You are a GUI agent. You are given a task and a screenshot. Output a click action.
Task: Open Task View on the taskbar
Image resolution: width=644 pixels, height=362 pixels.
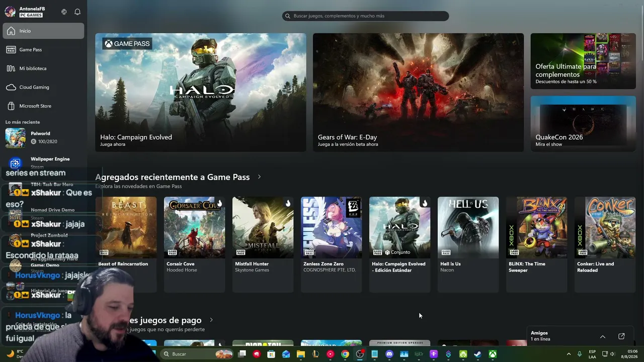coord(242,354)
